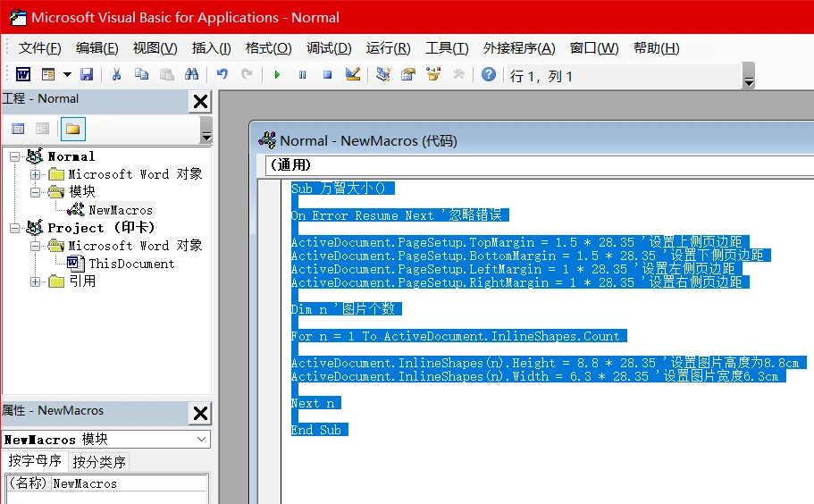814x504 pixels.
Task: Open the 外接程序(A) menu
Action: point(519,48)
